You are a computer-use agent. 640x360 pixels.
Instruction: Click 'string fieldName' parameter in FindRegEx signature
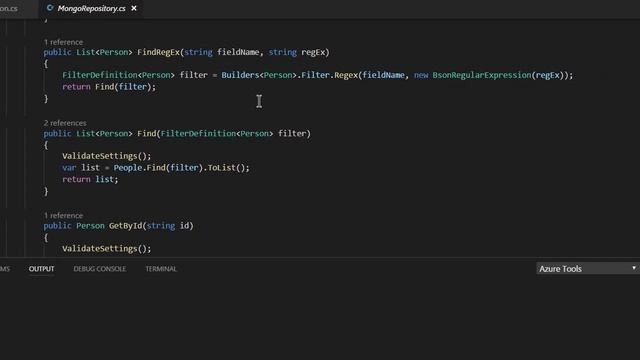click(x=222, y=52)
